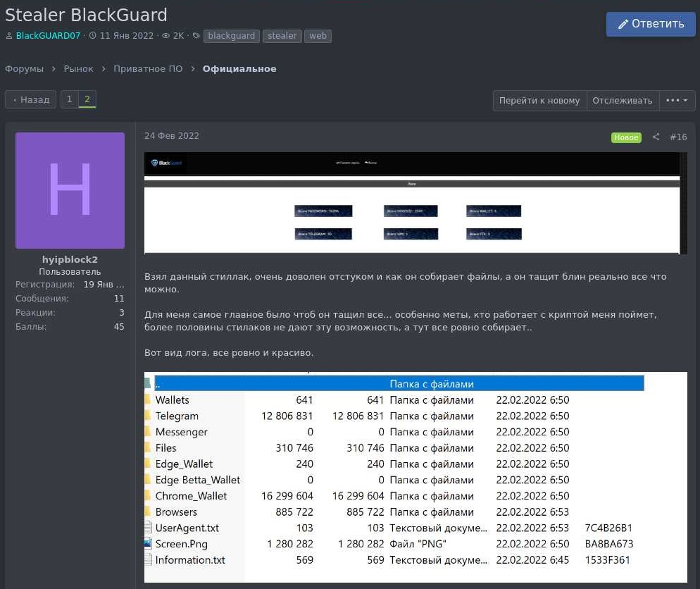Screen dimensions: 700x589
Task: Click the pencil icon on the Ответить button
Action: click(623, 24)
